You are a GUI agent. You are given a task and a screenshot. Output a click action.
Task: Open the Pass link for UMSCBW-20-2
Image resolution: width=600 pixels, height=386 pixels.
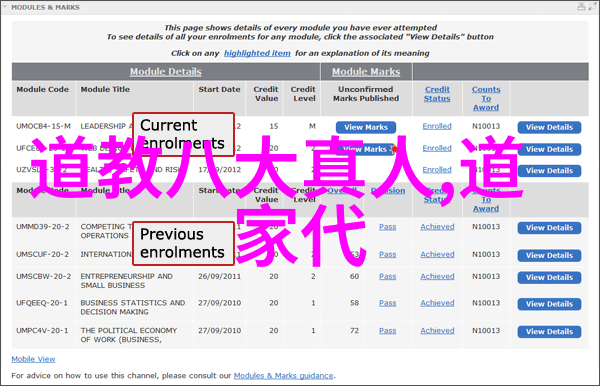(388, 276)
